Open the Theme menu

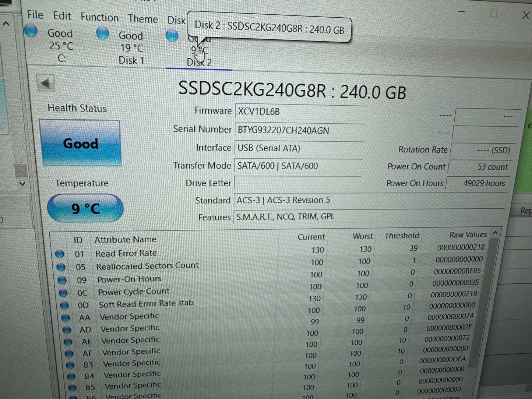point(143,19)
